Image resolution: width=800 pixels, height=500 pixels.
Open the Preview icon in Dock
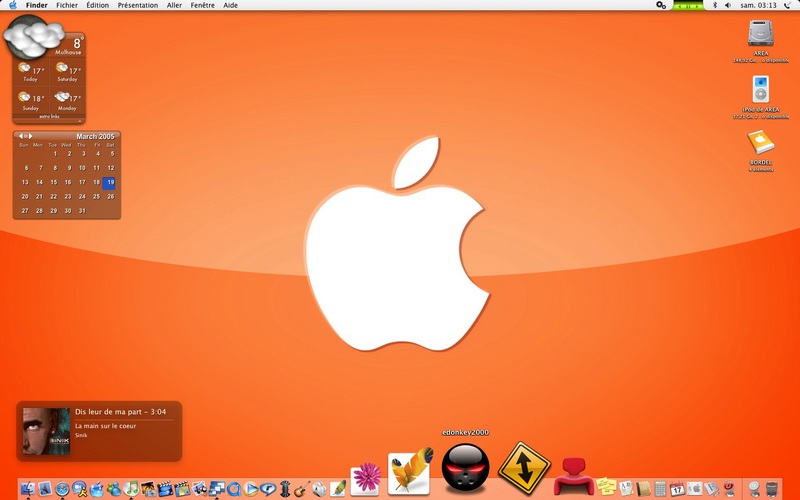click(x=199, y=489)
